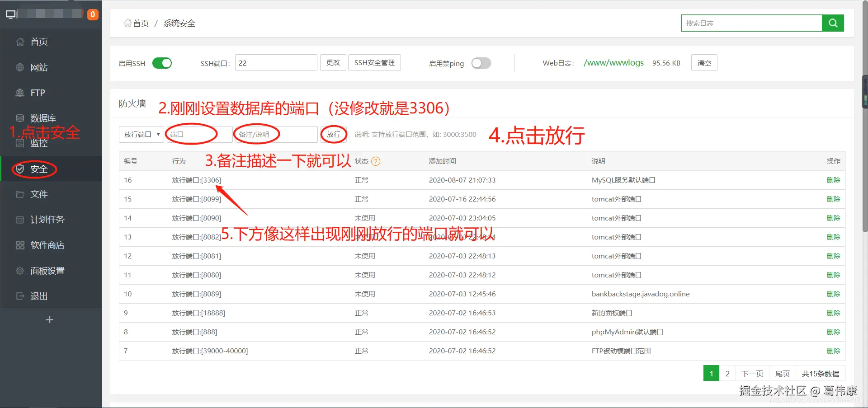Select current page 1 button
The image size is (868, 408).
pyautogui.click(x=711, y=374)
